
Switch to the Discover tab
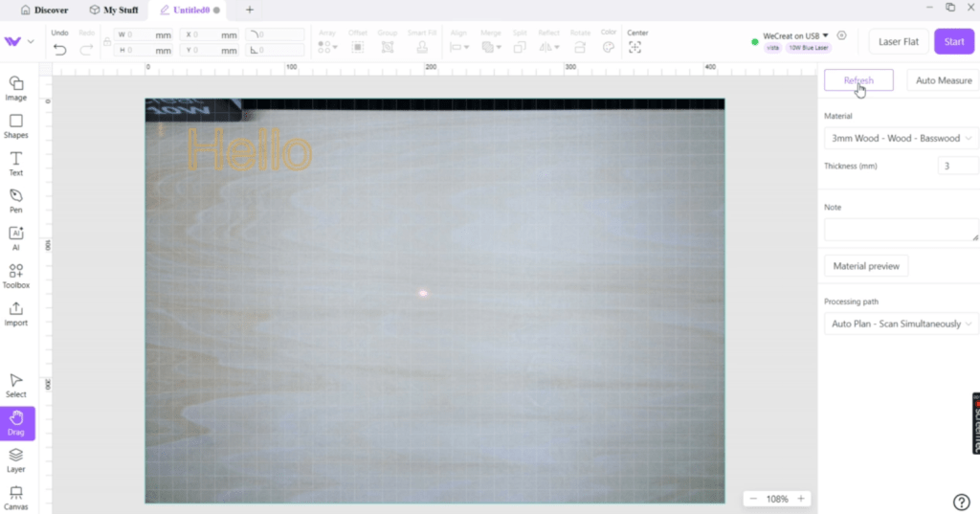[44, 10]
